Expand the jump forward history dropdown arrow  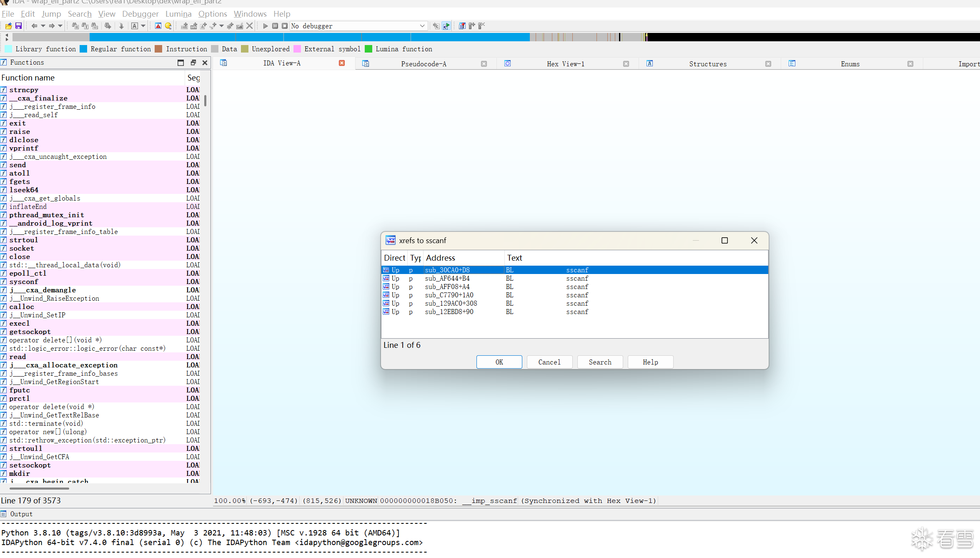pyautogui.click(x=60, y=26)
